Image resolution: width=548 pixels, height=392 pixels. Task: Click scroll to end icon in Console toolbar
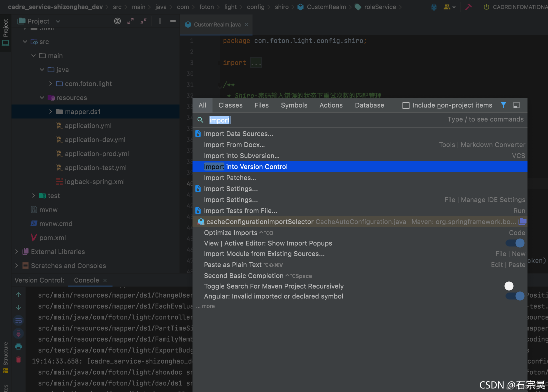tap(18, 333)
